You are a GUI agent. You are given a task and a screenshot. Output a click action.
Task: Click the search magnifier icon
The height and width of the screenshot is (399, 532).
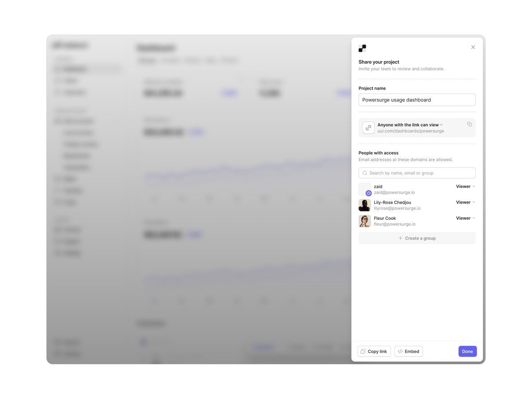(x=365, y=173)
